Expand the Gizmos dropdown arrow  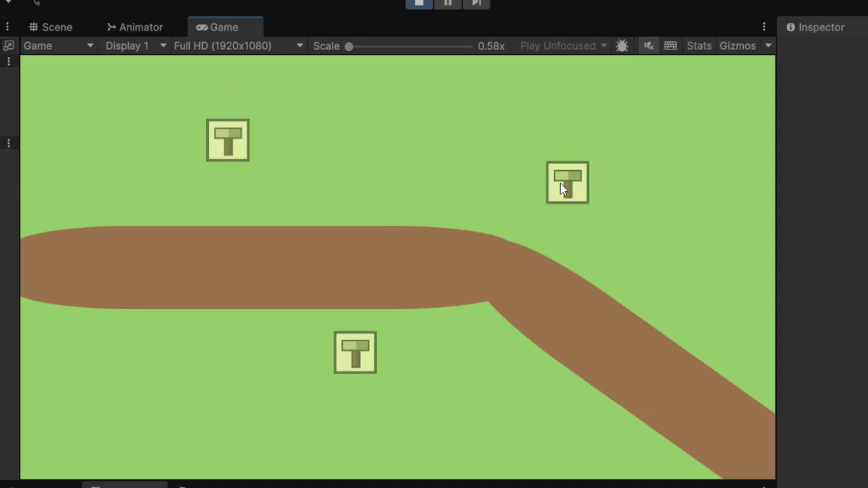[768, 45]
